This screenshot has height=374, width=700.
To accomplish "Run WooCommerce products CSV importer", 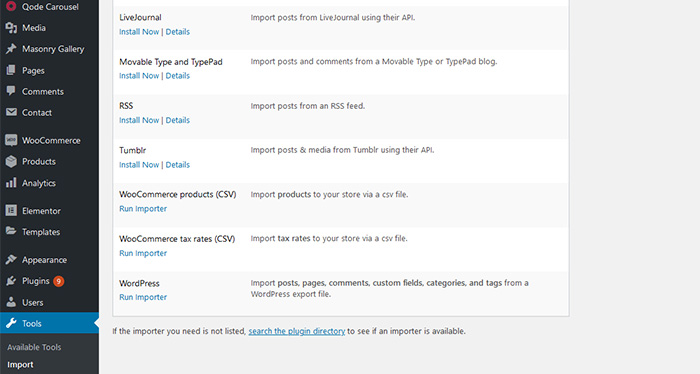I will (143, 208).
